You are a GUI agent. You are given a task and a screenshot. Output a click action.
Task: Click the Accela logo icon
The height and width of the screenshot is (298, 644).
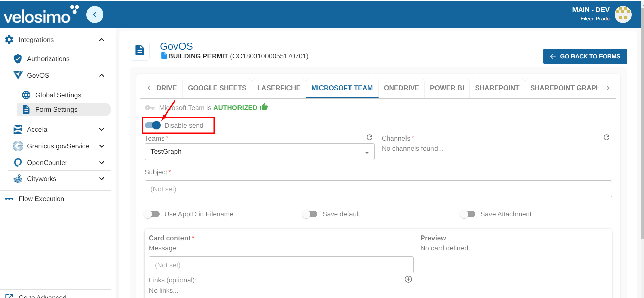18,129
